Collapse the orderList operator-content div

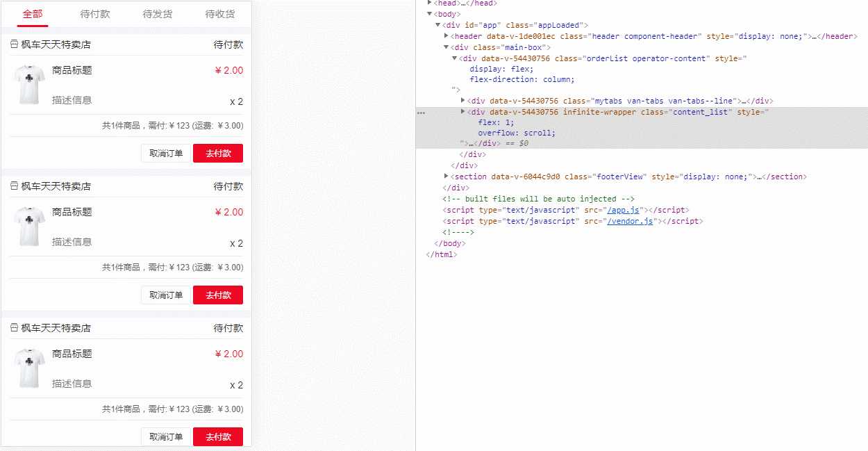tap(454, 58)
